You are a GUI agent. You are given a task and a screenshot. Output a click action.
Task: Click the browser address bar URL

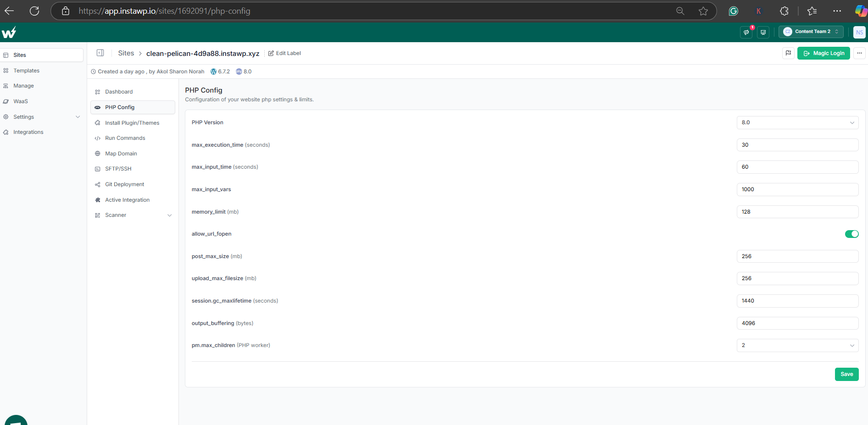click(x=164, y=11)
